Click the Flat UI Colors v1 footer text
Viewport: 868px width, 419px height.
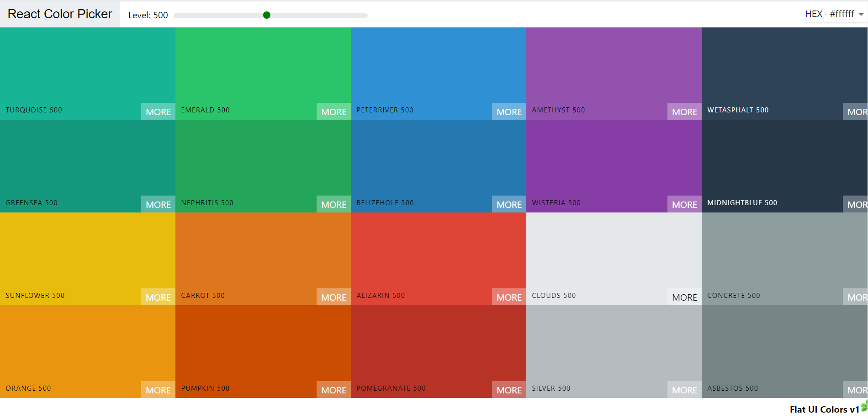825,409
